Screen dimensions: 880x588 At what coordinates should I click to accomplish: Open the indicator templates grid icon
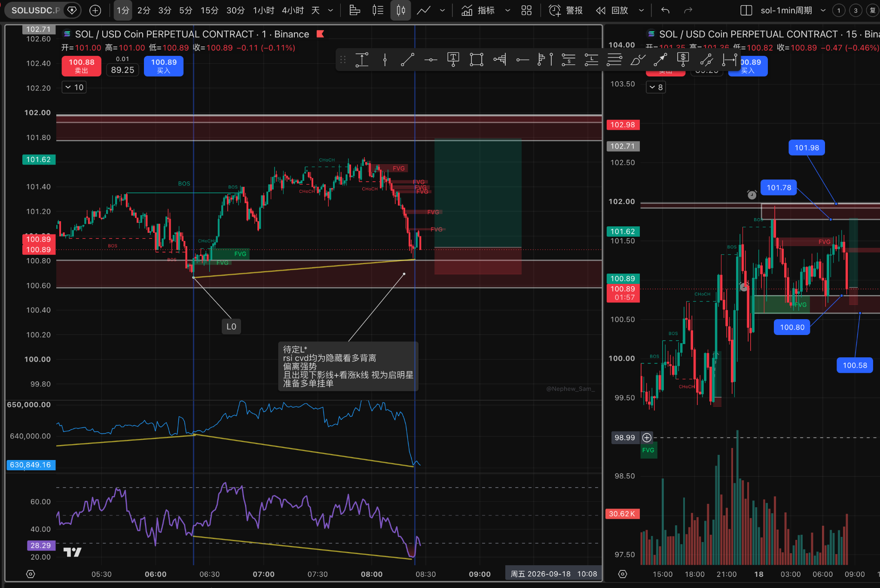526,10
